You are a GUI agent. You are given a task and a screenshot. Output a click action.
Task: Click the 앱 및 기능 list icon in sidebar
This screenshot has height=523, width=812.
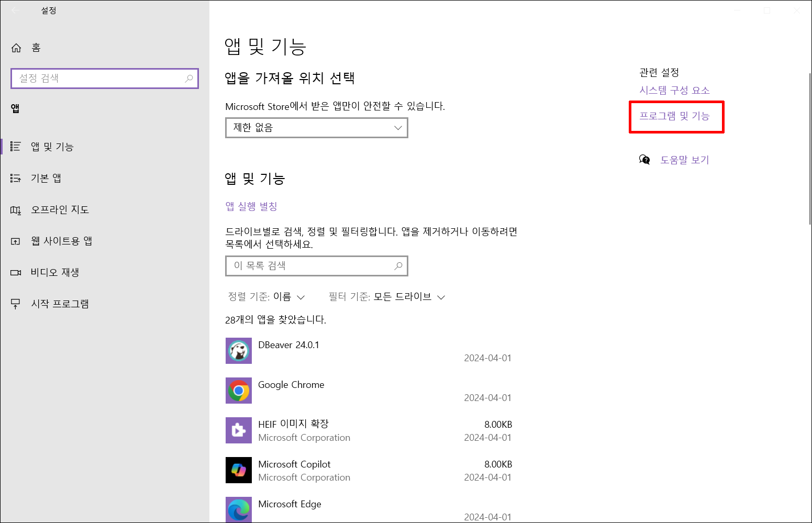tap(16, 147)
